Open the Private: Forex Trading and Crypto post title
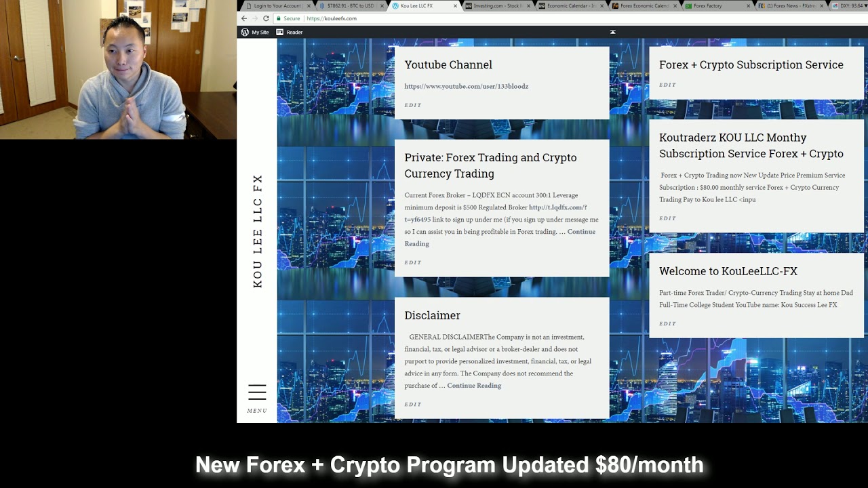868x488 pixels. (490, 165)
